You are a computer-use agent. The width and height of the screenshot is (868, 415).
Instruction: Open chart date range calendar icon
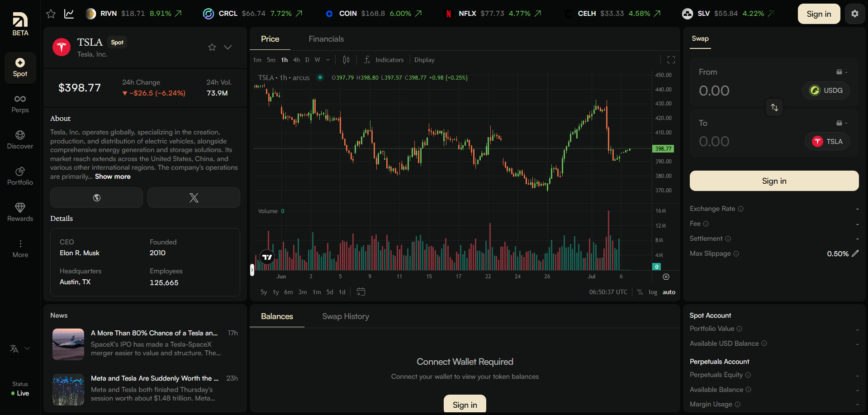pos(360,292)
